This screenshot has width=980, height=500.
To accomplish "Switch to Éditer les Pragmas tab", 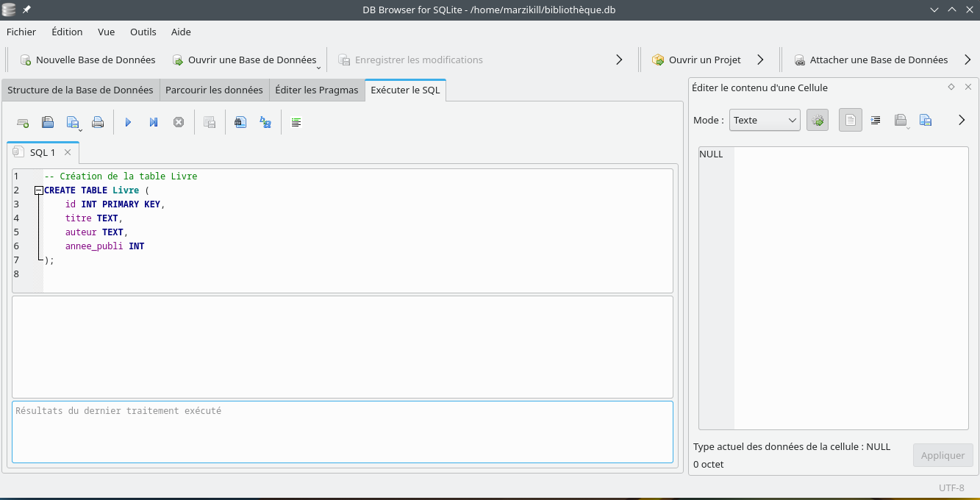I will (x=317, y=90).
